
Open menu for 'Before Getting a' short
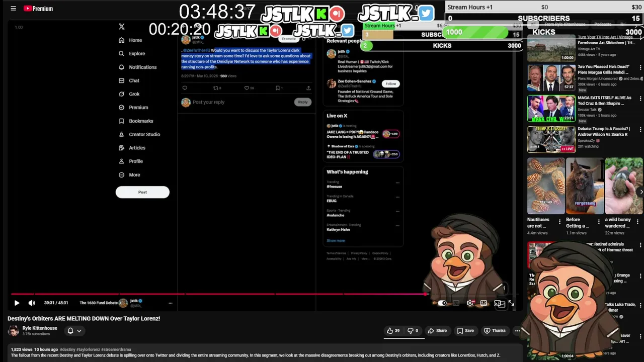tap(599, 222)
